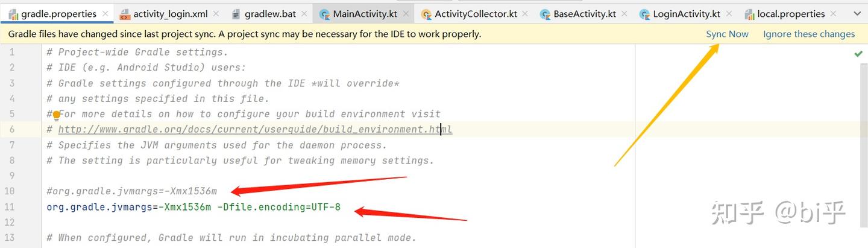
Task: Open the gradle.org build_environment URL
Action: (x=254, y=129)
